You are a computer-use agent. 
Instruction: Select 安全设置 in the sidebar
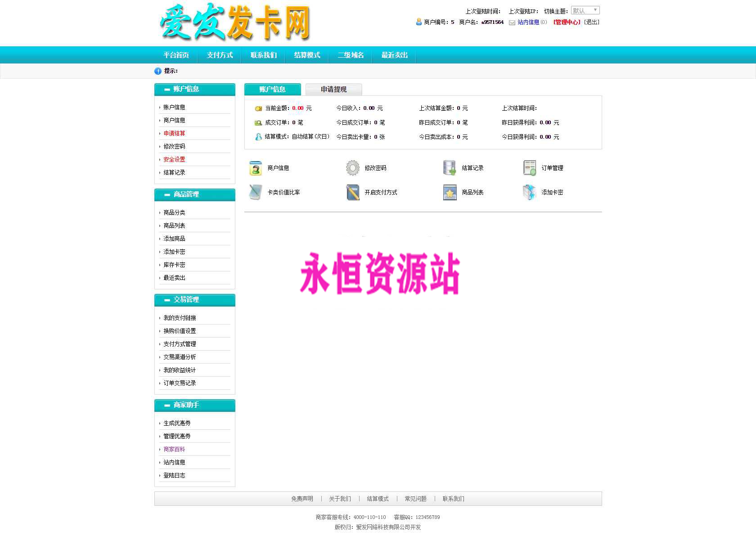(174, 159)
